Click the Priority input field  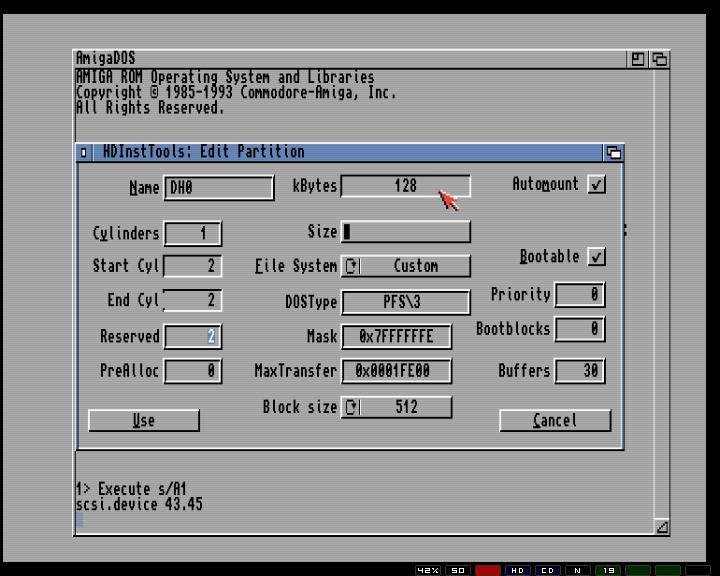click(580, 294)
